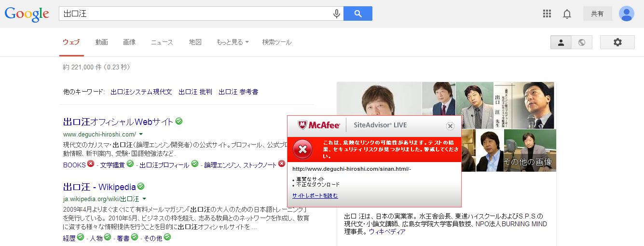Click green check icon beside 出口汪プロフィール
The height and width of the screenshot is (246, 644).
195,164
